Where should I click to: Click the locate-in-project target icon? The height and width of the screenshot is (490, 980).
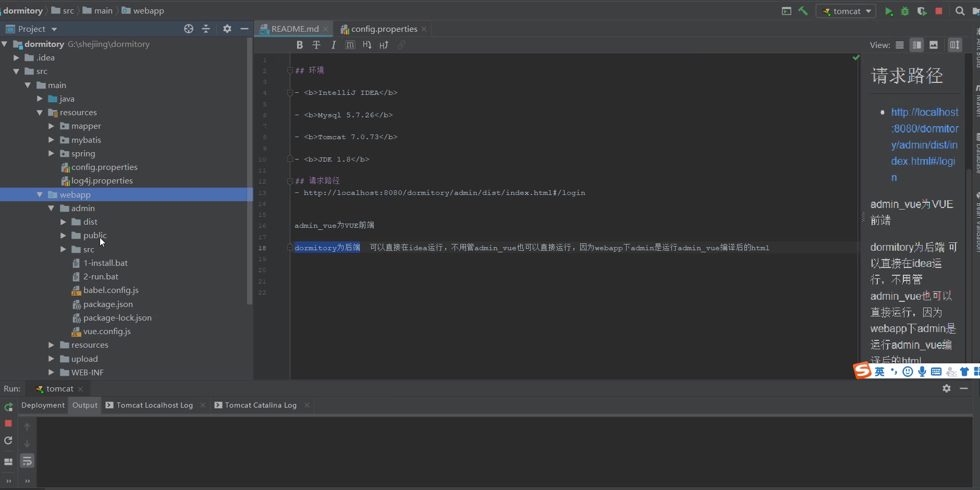click(x=189, y=29)
